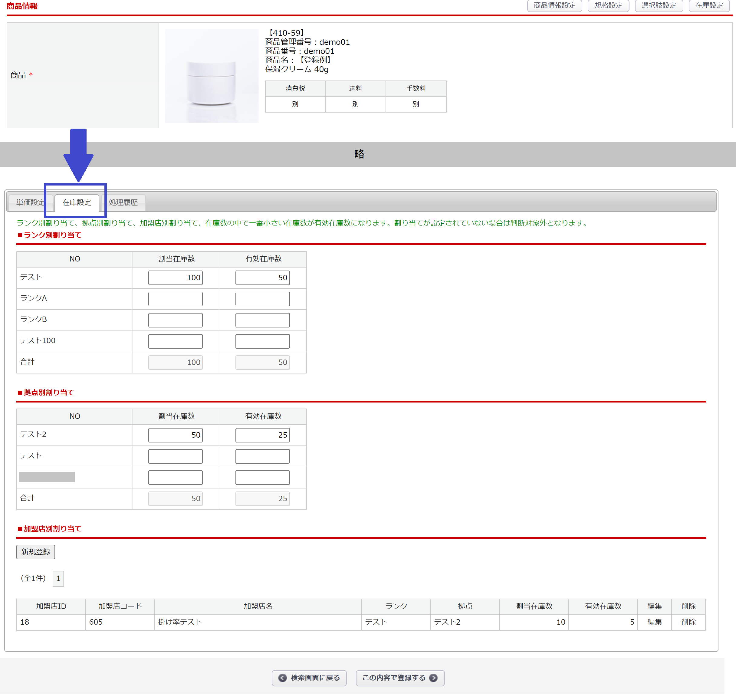
Task: Click the 削除 link for 掛け率テスト row
Action: pos(688,622)
